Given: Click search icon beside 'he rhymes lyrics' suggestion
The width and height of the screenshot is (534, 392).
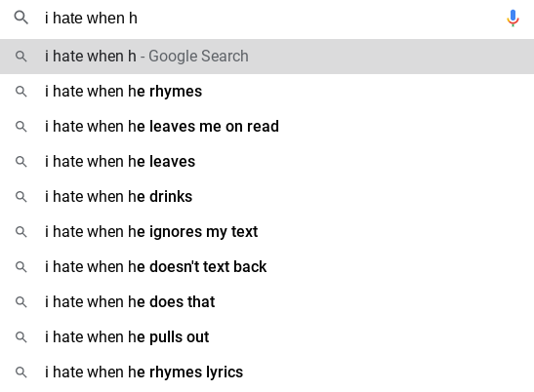Looking at the screenshot, I should 21,372.
